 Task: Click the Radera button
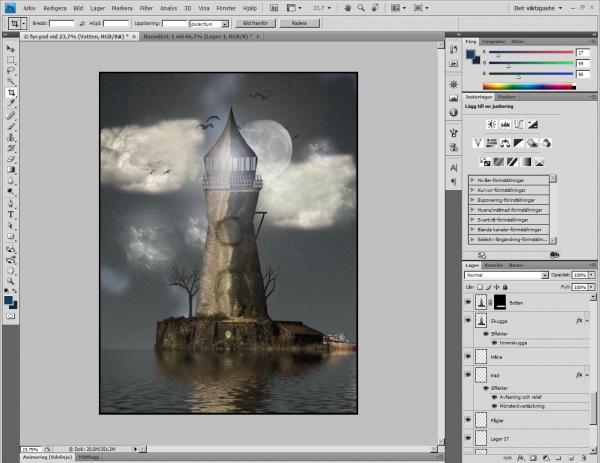coord(299,23)
